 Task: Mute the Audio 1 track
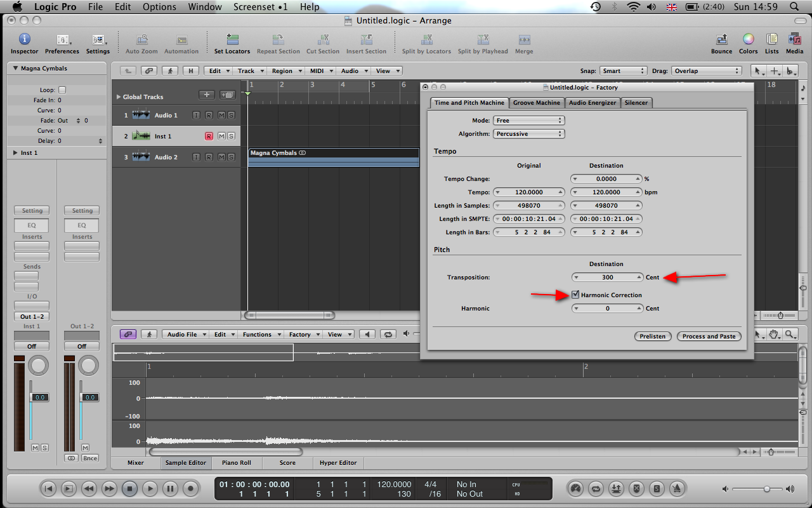coord(221,115)
